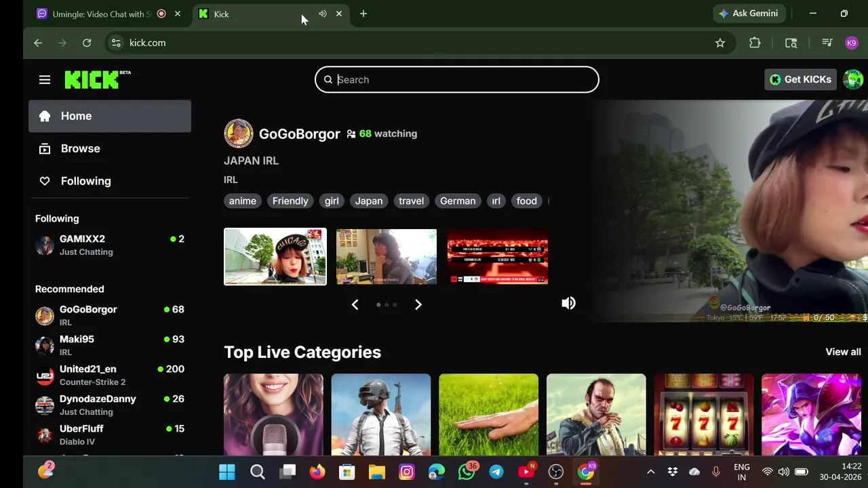This screenshot has width=868, height=488.
Task: Open the microphone Just Chatting category card
Action: point(273,414)
